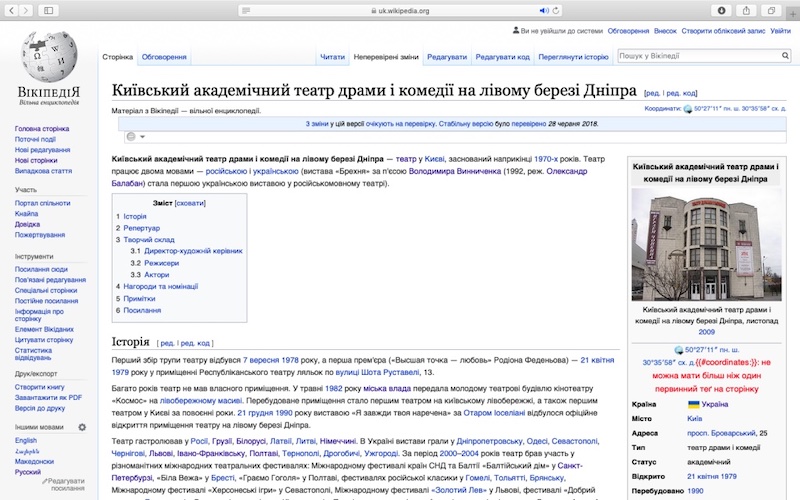Screen dimensions: 800x500
Task: Go forward with the Safari forward arrow
Action: pos(25,10)
